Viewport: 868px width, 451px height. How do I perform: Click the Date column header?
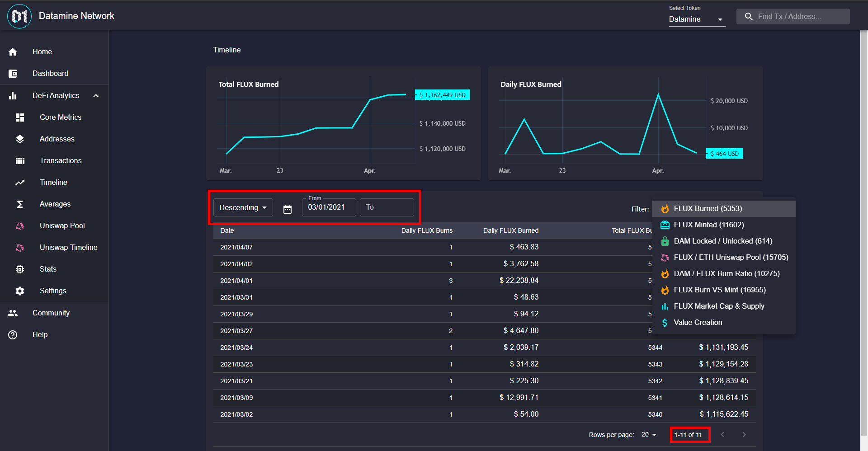pyautogui.click(x=227, y=230)
